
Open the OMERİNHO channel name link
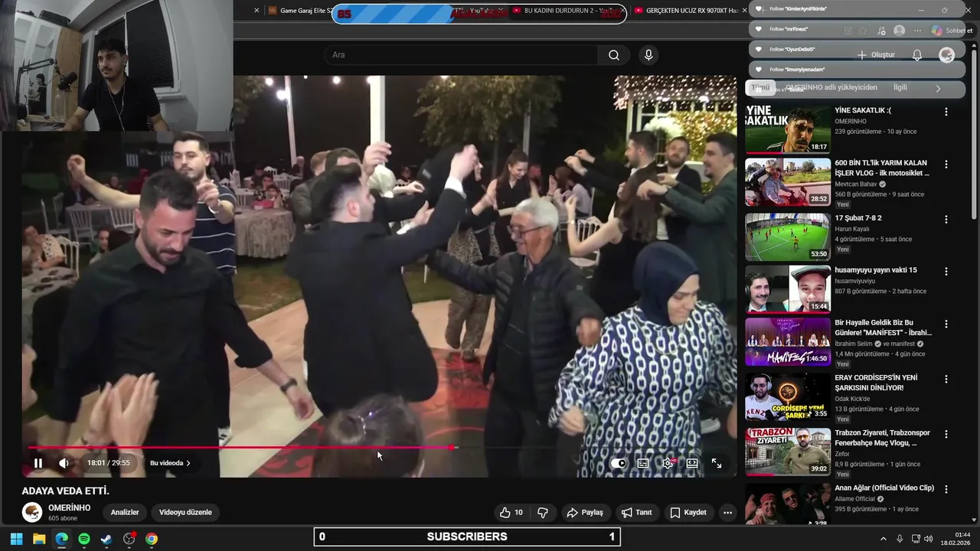[70, 508]
